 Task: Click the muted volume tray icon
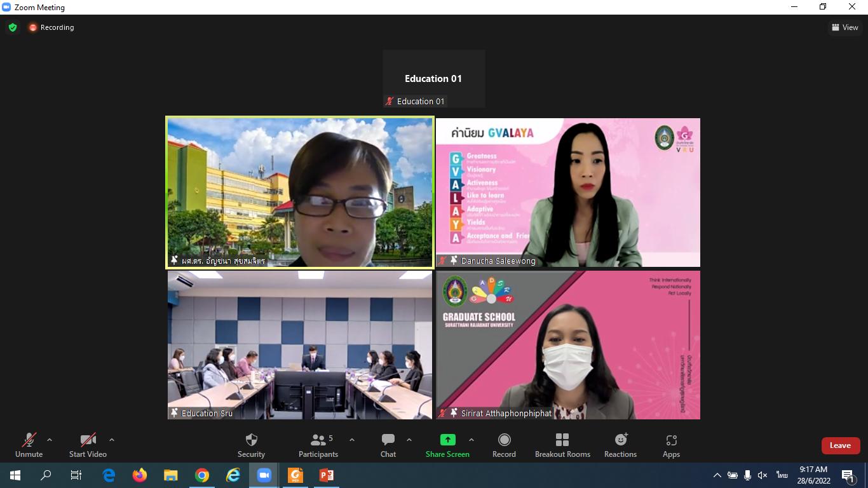(763, 475)
